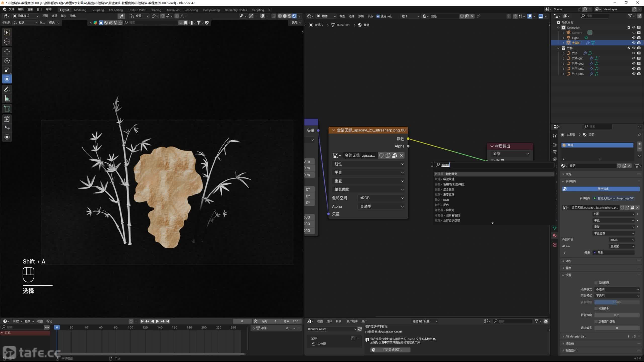The width and height of the screenshot is (644, 362).
Task: Unlink image with X in node
Action: click(401, 155)
